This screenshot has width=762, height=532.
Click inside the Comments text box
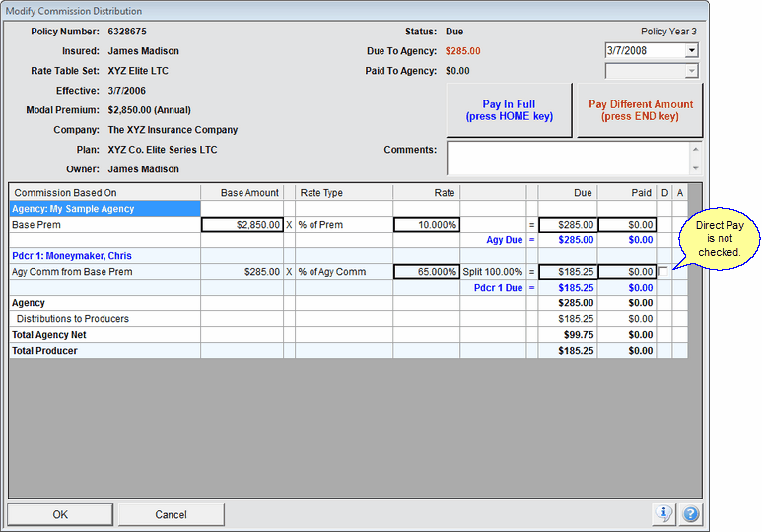[569, 159]
